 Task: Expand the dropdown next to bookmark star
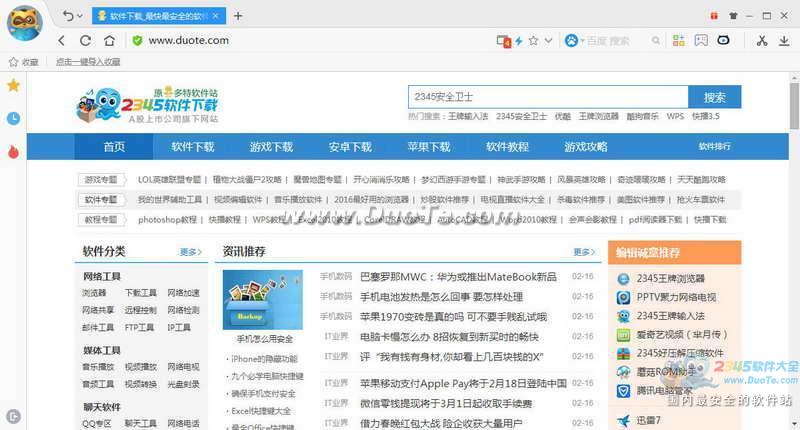pos(548,40)
